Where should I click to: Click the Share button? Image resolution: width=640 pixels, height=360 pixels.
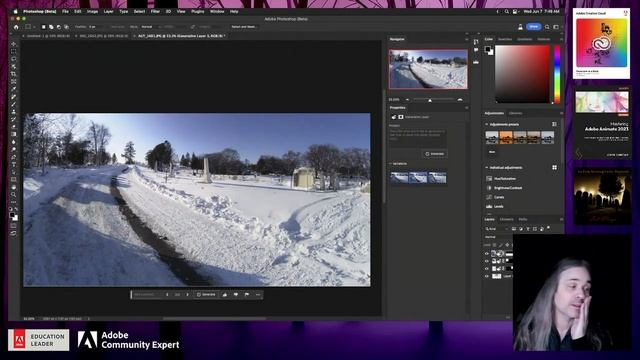(533, 27)
